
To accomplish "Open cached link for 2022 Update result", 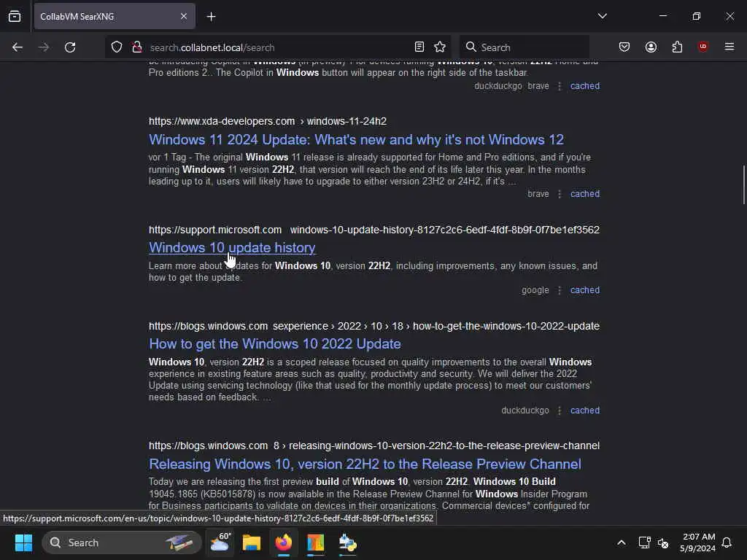I will click(x=585, y=411).
